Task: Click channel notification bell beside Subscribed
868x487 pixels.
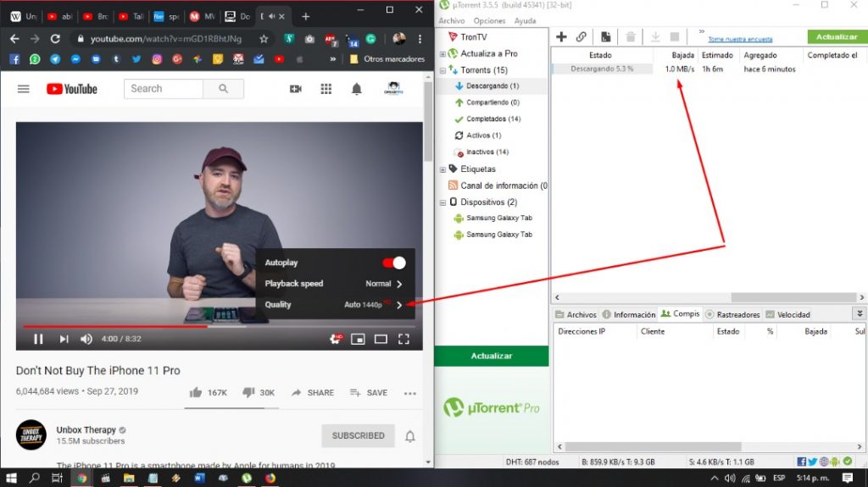Action: (409, 436)
